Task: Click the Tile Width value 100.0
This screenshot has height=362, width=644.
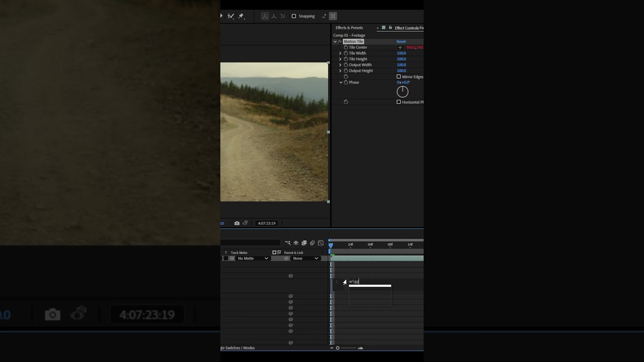Action: point(401,53)
